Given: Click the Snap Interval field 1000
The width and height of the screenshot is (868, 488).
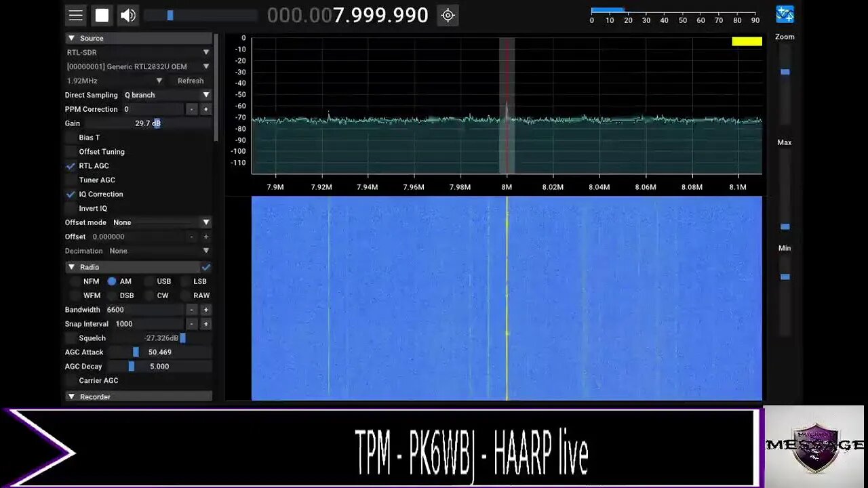Looking at the screenshot, I should pos(149,324).
